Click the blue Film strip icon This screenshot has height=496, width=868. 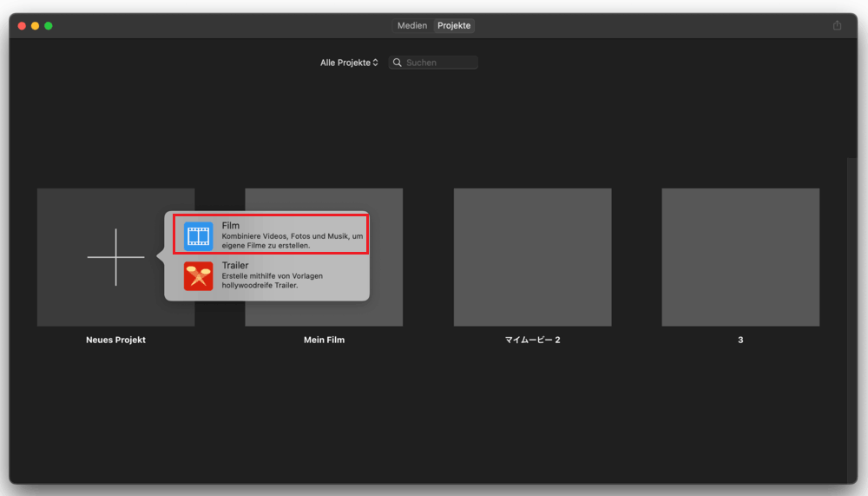[198, 236]
